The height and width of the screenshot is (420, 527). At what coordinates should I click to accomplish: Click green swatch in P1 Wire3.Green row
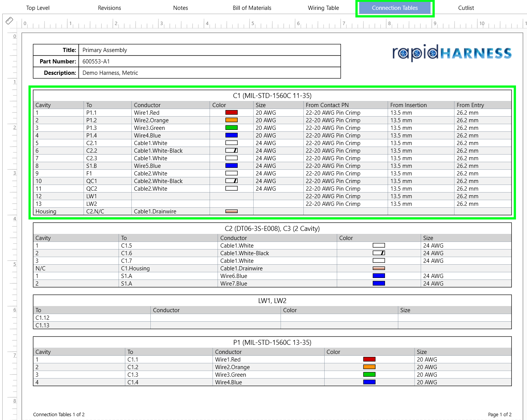tap(369, 374)
